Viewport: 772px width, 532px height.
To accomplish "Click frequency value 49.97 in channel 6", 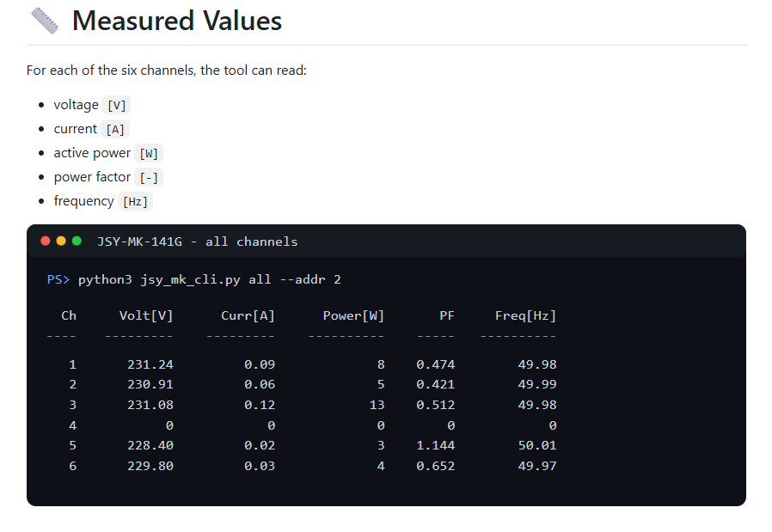I will tap(537, 466).
